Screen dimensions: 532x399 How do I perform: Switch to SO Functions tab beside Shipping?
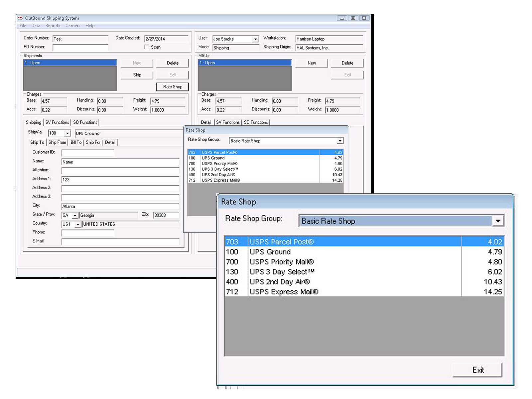[85, 122]
